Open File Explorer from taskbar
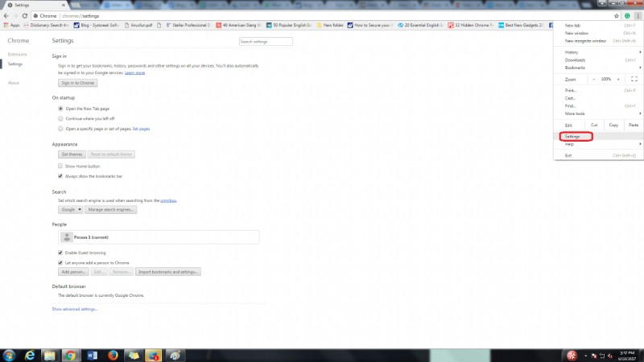This screenshot has height=362, width=644. pyautogui.click(x=50, y=356)
